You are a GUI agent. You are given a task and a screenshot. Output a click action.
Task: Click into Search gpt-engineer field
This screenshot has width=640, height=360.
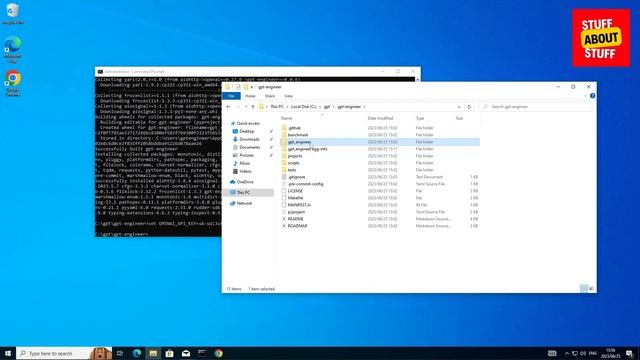click(535, 107)
